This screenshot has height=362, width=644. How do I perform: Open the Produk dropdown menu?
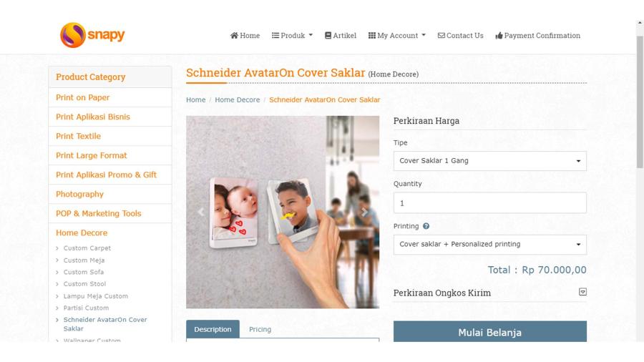click(292, 36)
